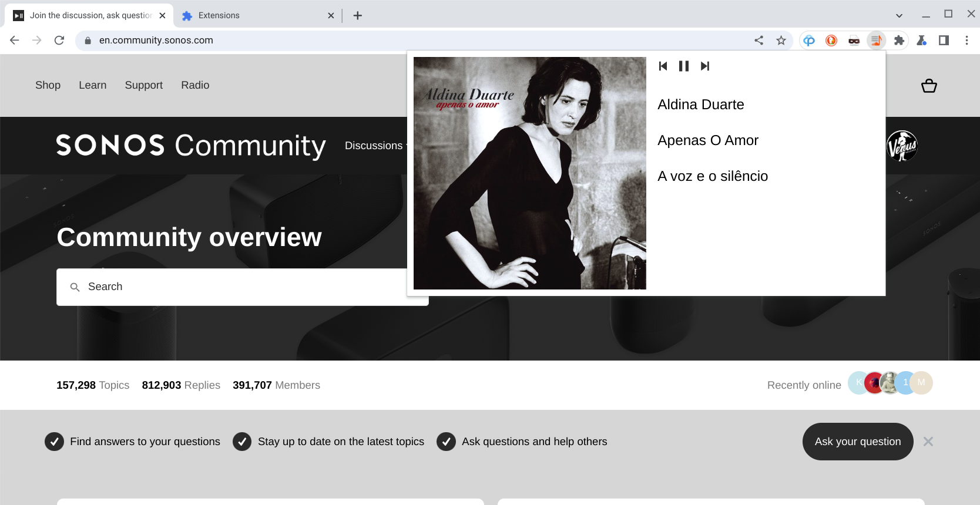Viewport: 980px width, 505px height.
Task: Open the Radio menu
Action: 195,85
